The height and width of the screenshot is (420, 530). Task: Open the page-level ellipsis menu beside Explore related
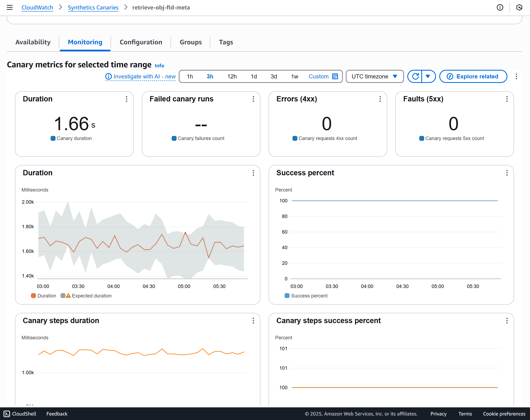pos(516,76)
